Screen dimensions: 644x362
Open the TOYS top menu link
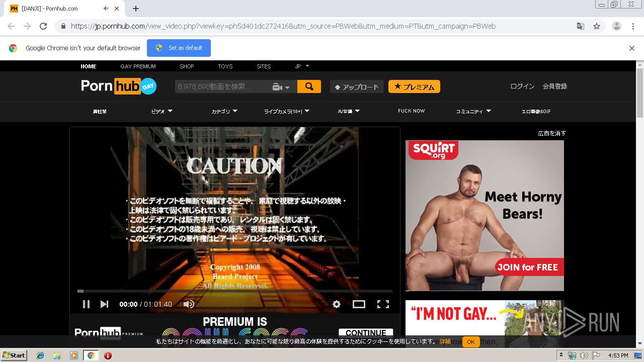[x=225, y=66]
